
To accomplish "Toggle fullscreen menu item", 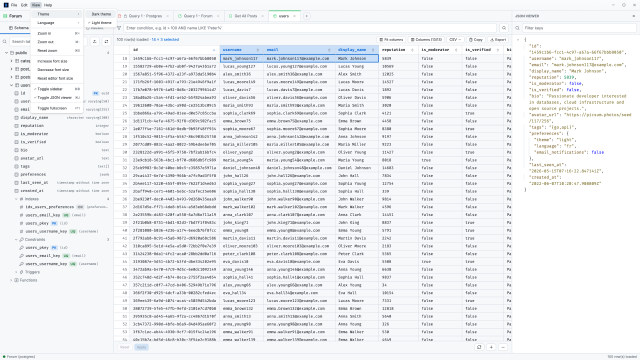I will coord(58,108).
